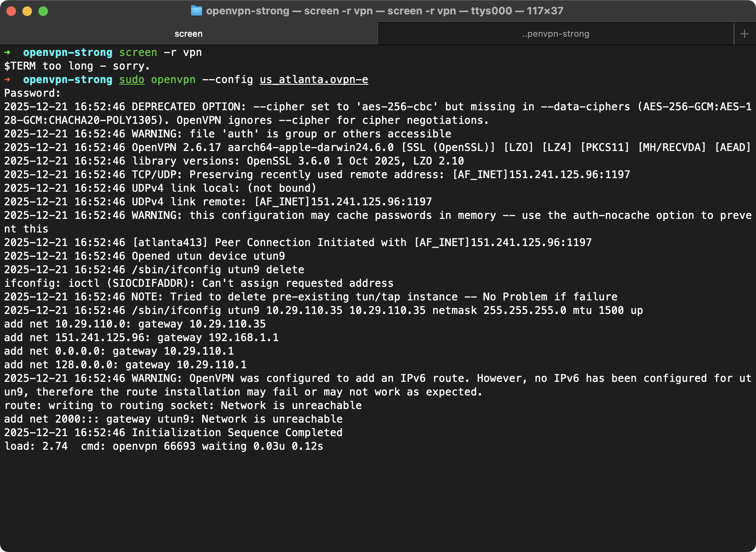
Task: Click 'netmask 255.255.255.0' text
Action: click(x=499, y=310)
